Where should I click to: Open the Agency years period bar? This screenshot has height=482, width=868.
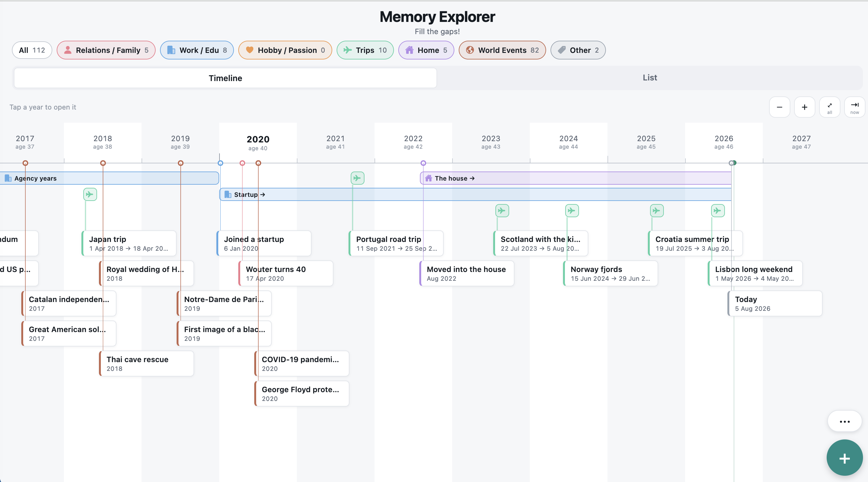[x=109, y=178]
